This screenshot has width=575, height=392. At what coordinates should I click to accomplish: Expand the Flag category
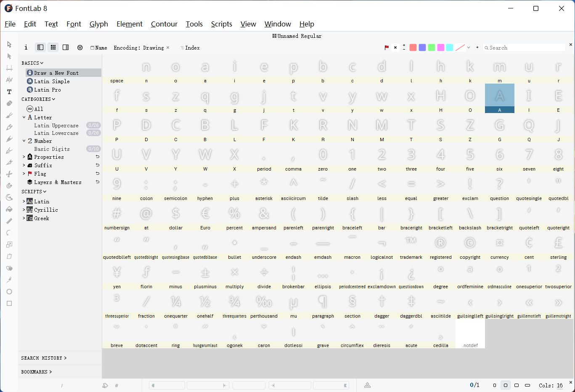(x=24, y=174)
